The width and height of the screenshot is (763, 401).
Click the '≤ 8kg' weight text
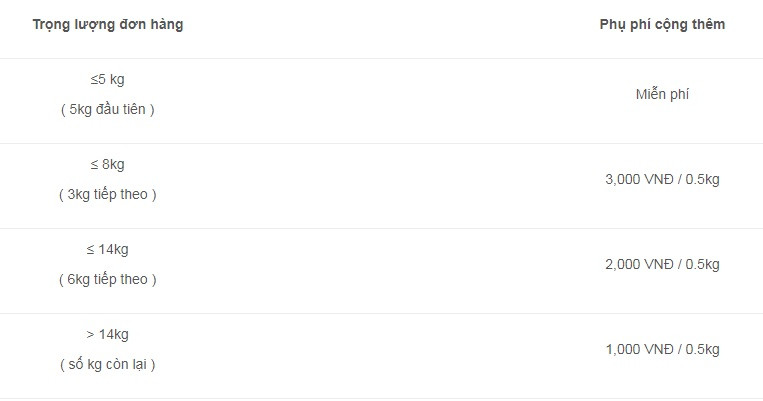click(107, 164)
